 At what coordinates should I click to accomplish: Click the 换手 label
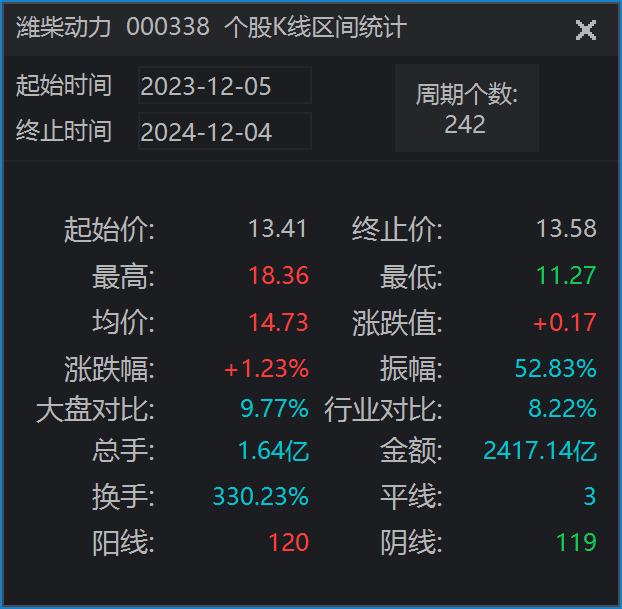tap(123, 497)
